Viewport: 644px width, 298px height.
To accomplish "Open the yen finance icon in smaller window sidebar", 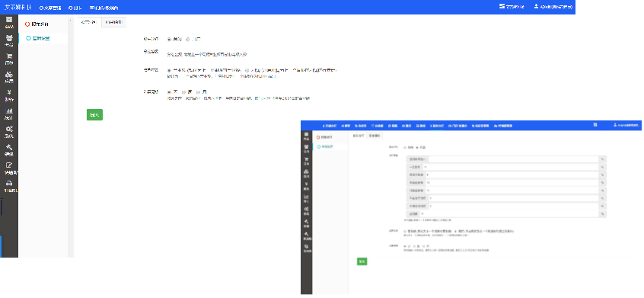I will (306, 184).
